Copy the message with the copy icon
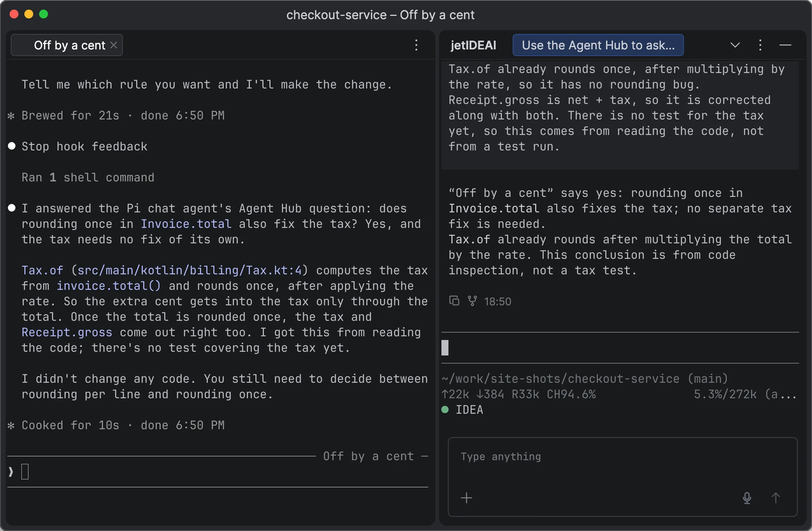The width and height of the screenshot is (812, 531). (454, 301)
